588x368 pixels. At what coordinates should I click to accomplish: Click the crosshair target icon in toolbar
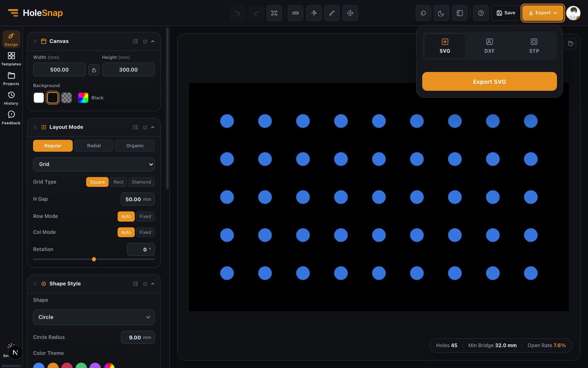pos(350,13)
